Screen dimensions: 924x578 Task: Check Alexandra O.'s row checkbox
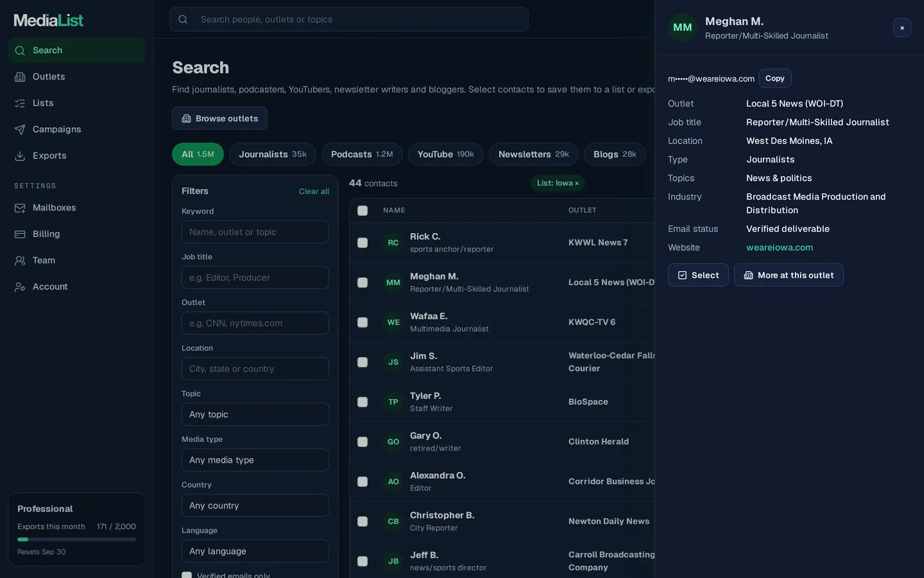pos(363,482)
